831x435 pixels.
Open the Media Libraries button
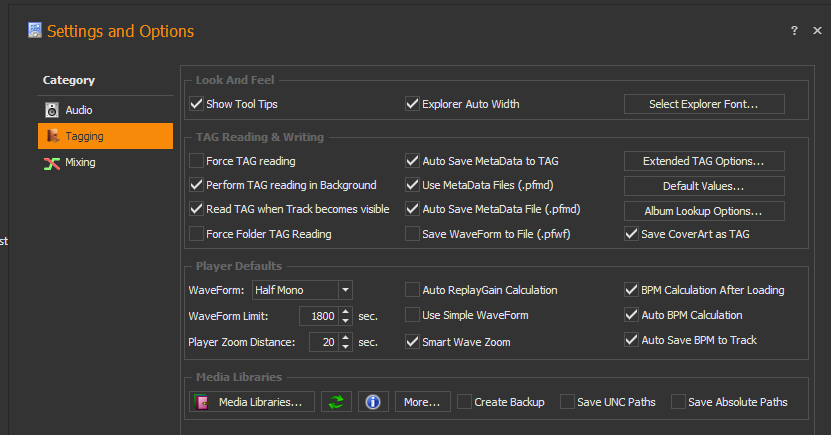pos(252,402)
